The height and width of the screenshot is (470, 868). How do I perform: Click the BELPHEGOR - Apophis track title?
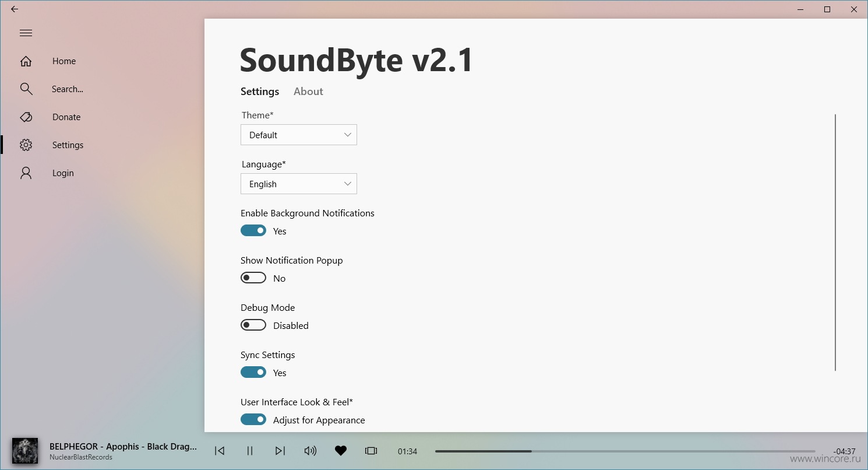click(124, 447)
